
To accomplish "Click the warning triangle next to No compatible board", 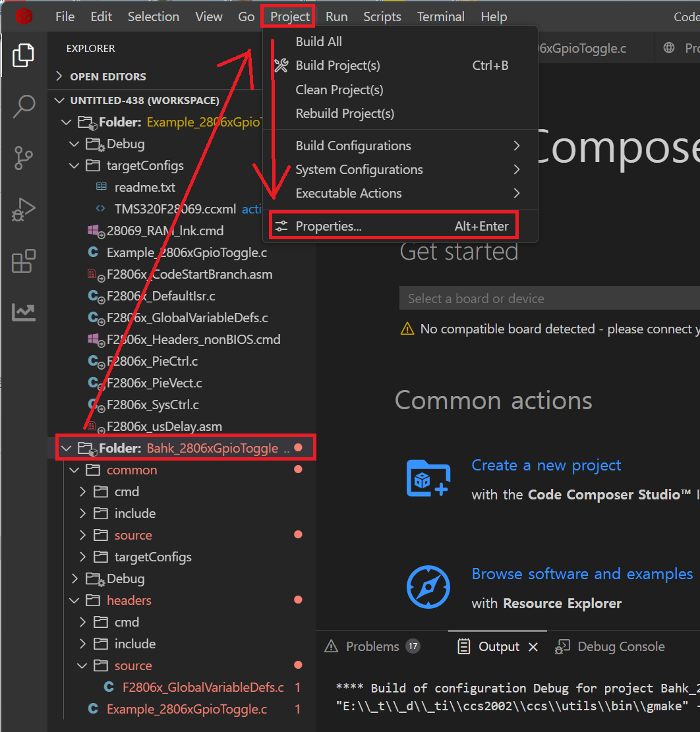I will [x=407, y=329].
